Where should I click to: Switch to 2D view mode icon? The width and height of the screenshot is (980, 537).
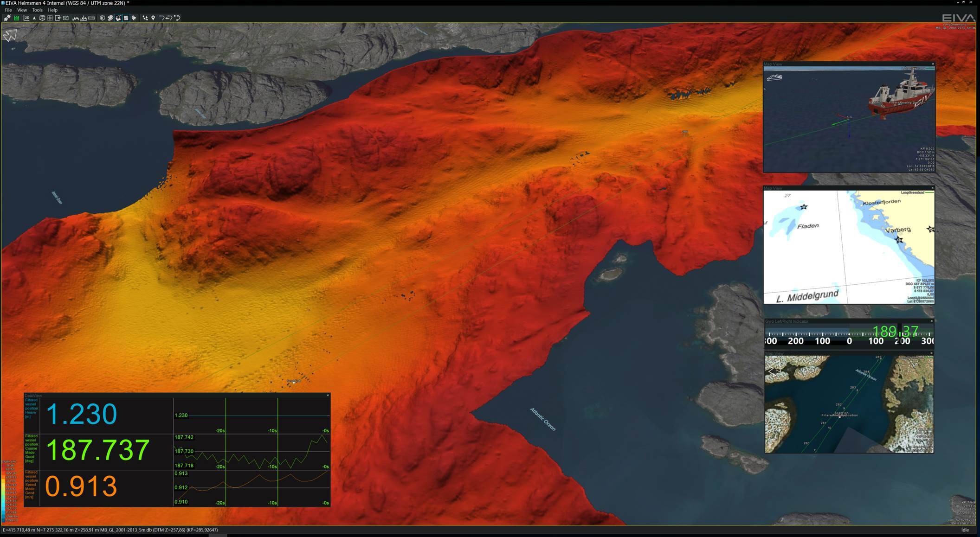tap(26, 18)
